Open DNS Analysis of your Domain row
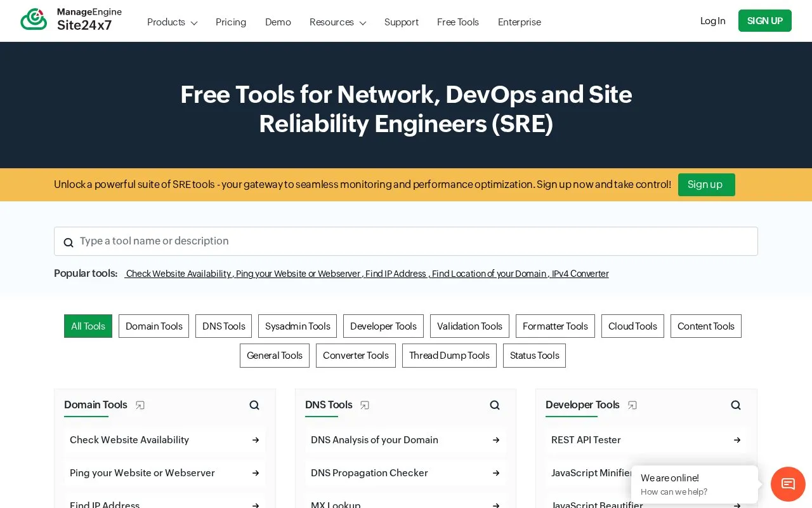 pos(406,440)
